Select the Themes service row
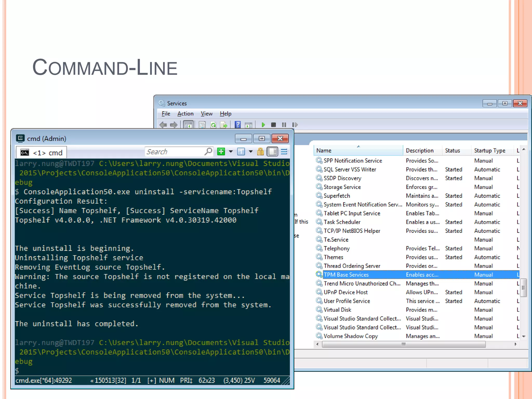532x399 pixels. coord(417,257)
